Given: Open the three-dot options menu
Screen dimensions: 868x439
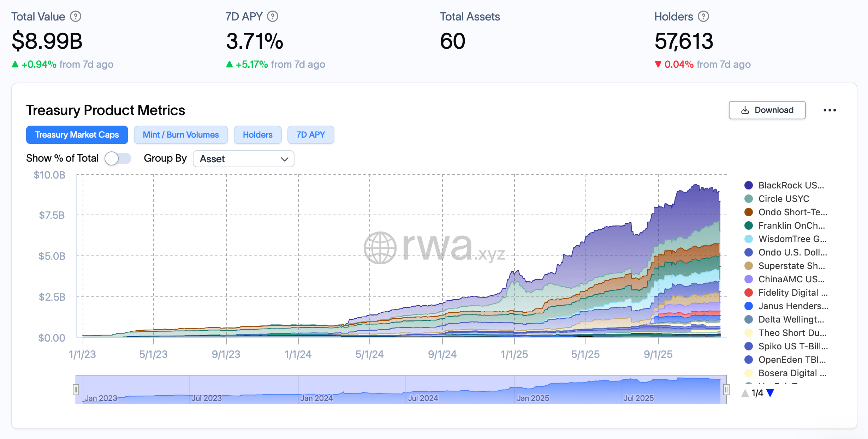Looking at the screenshot, I should point(830,110).
